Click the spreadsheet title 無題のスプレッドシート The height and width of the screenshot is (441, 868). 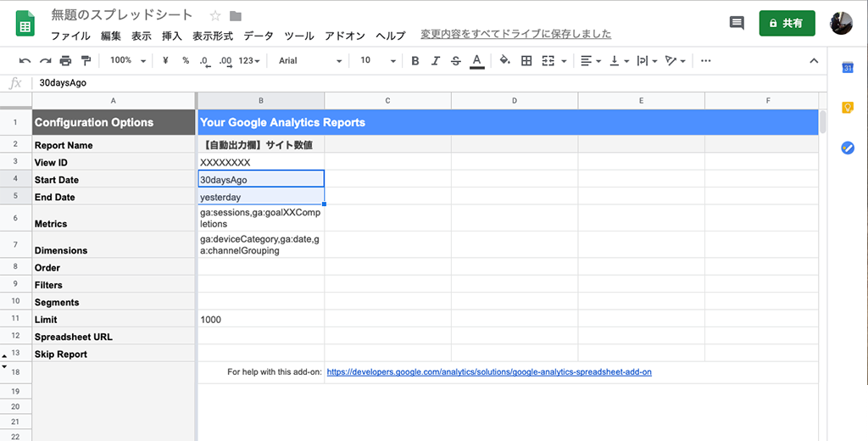coord(122,15)
